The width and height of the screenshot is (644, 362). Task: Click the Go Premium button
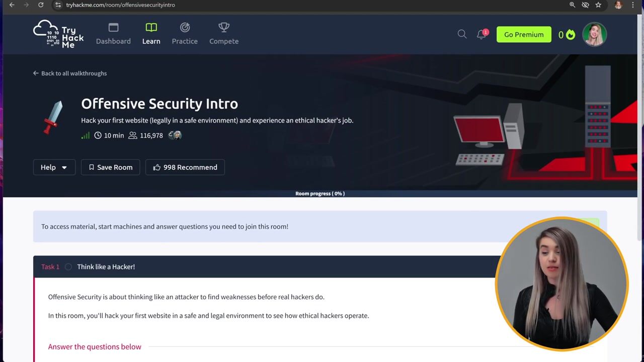(x=524, y=34)
